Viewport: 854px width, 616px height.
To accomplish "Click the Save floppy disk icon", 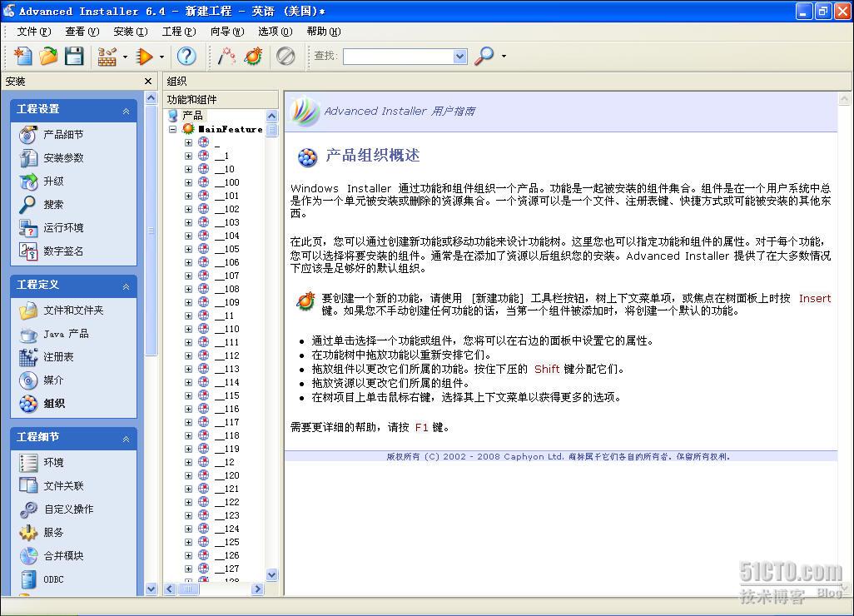I will click(73, 56).
